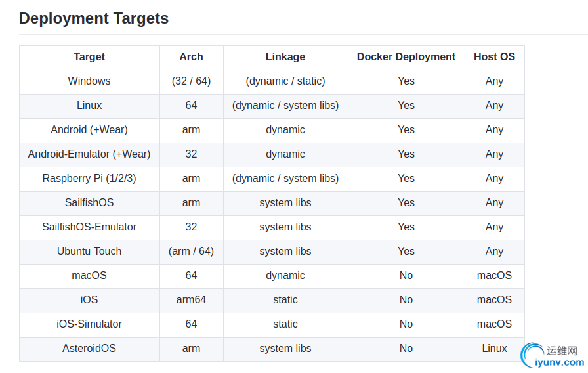Image resolution: width=588 pixels, height=373 pixels.
Task: Select the Arch column header
Action: pos(191,56)
